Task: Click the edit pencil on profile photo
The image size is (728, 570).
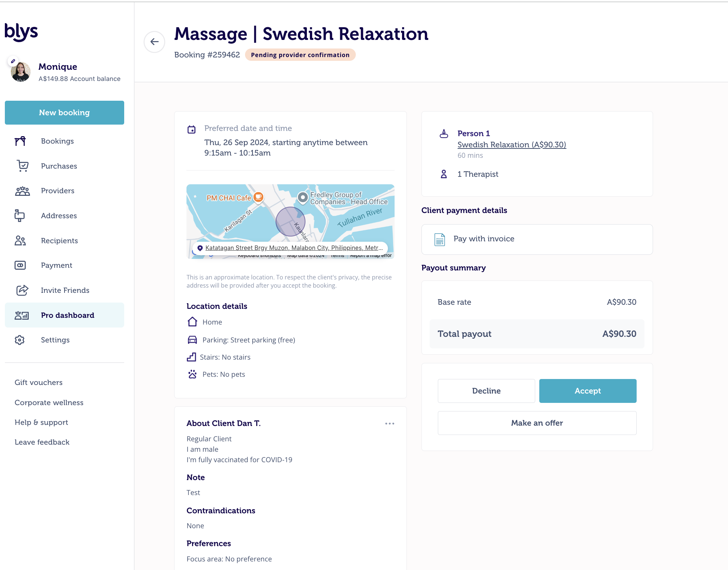Action: point(13,61)
